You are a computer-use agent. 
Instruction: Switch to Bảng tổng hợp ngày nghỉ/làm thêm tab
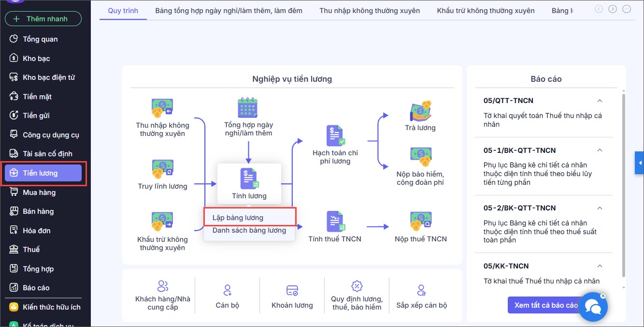tap(229, 10)
